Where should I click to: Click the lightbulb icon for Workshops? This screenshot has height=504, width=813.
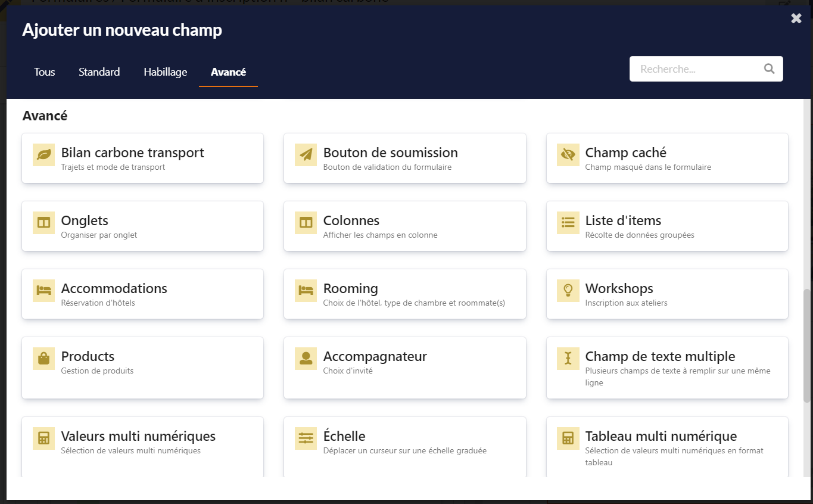568,291
